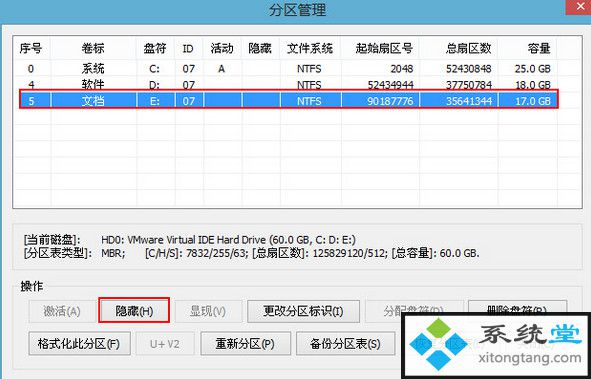Viewport: 591px width, 379px height.
Task: Click the 序号 column header
Action: click(x=31, y=48)
